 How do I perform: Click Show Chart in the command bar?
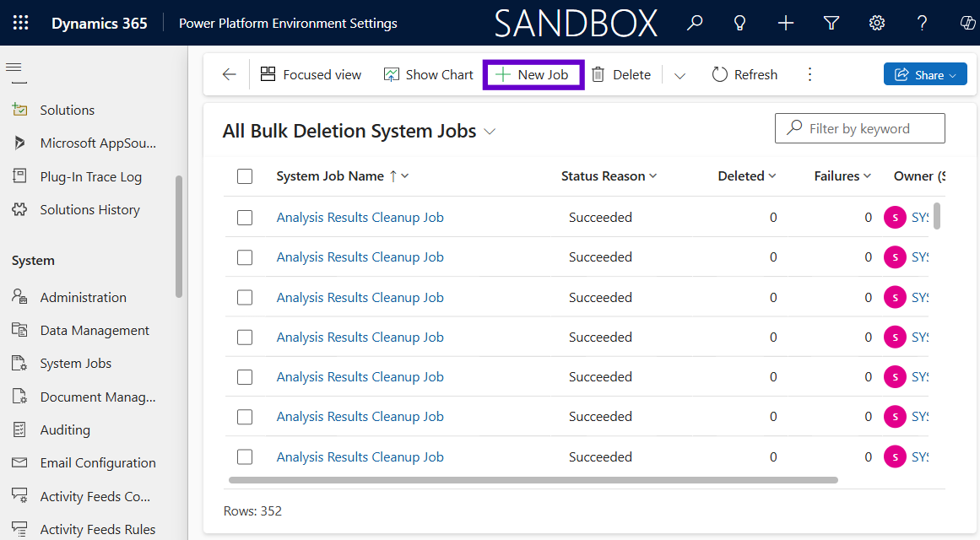coord(429,74)
